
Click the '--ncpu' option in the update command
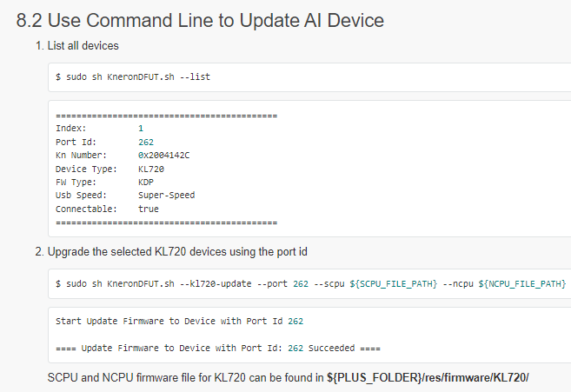[458, 284]
